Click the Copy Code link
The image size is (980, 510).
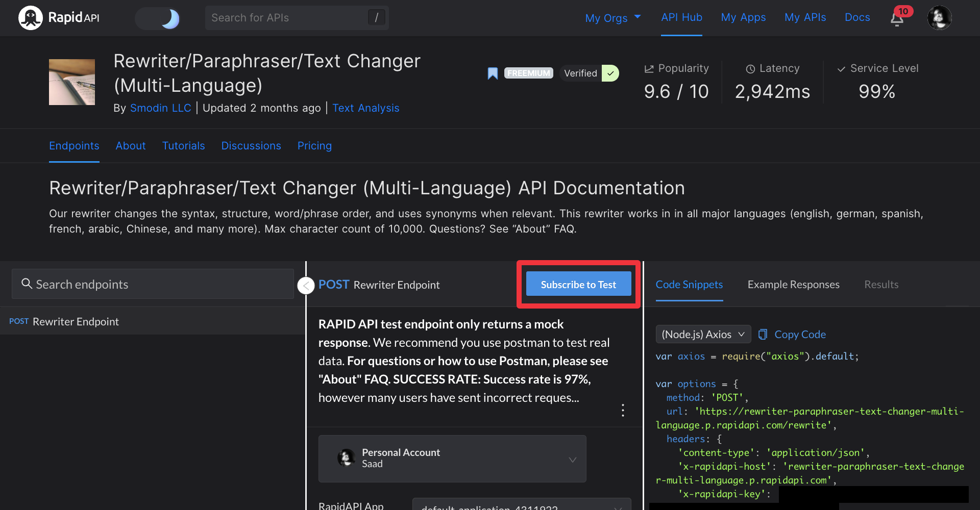tap(800, 335)
